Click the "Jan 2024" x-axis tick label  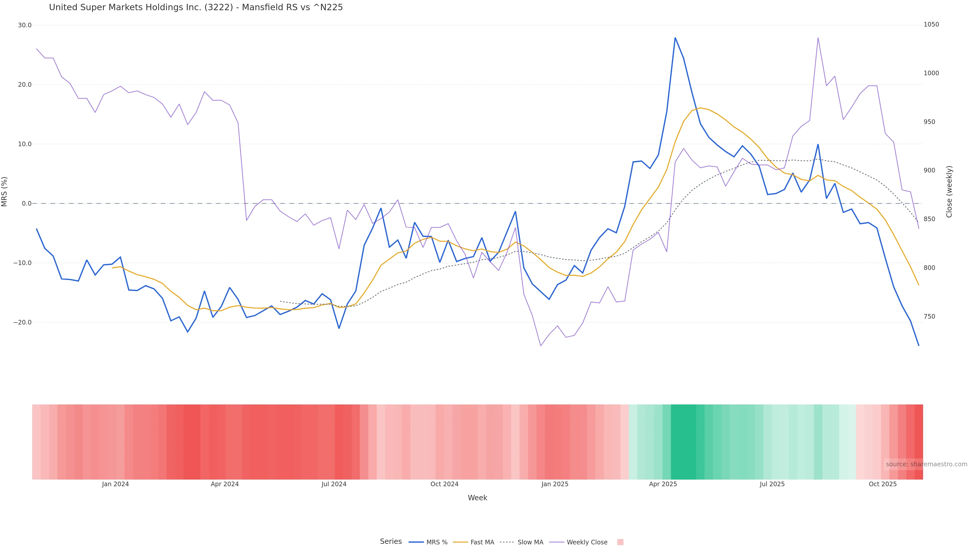tap(115, 484)
